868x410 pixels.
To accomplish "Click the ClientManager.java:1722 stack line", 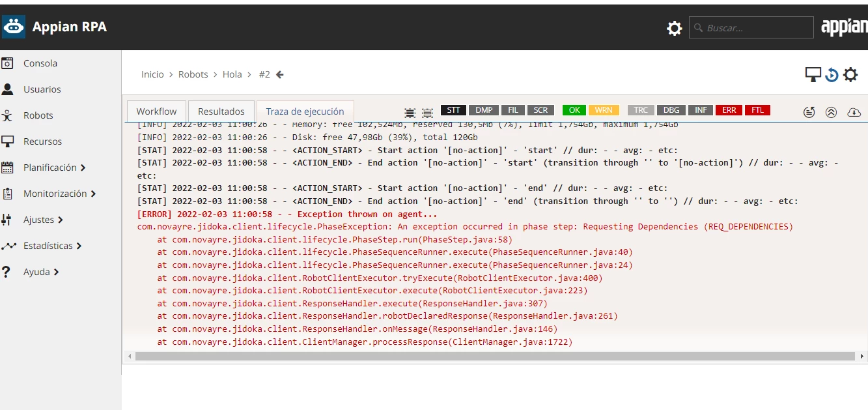I will pyautogui.click(x=365, y=342).
